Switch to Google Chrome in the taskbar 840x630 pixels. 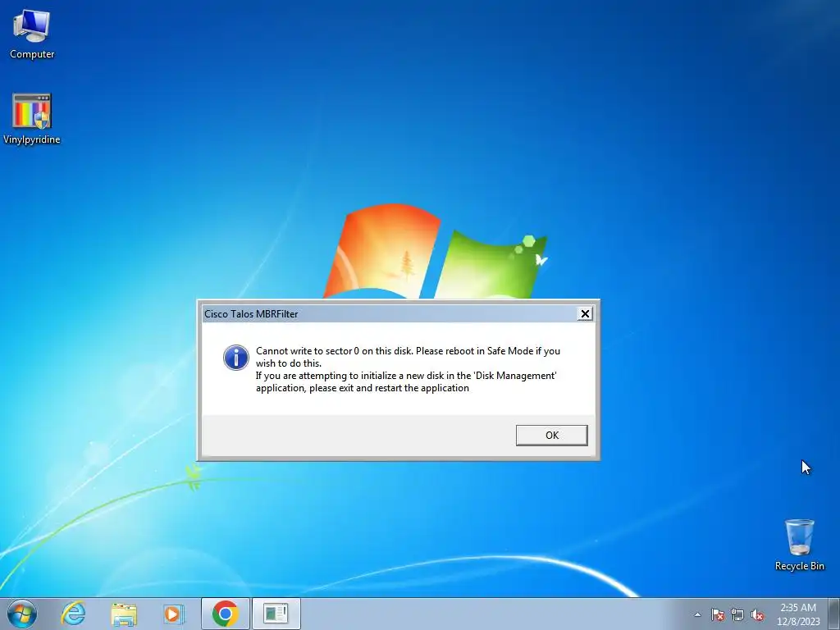226,614
